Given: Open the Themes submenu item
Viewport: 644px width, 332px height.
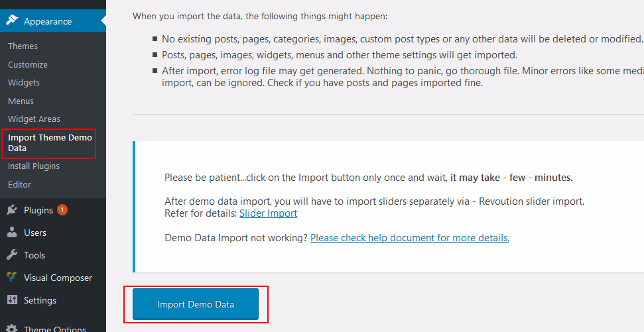Looking at the screenshot, I should pos(23,46).
